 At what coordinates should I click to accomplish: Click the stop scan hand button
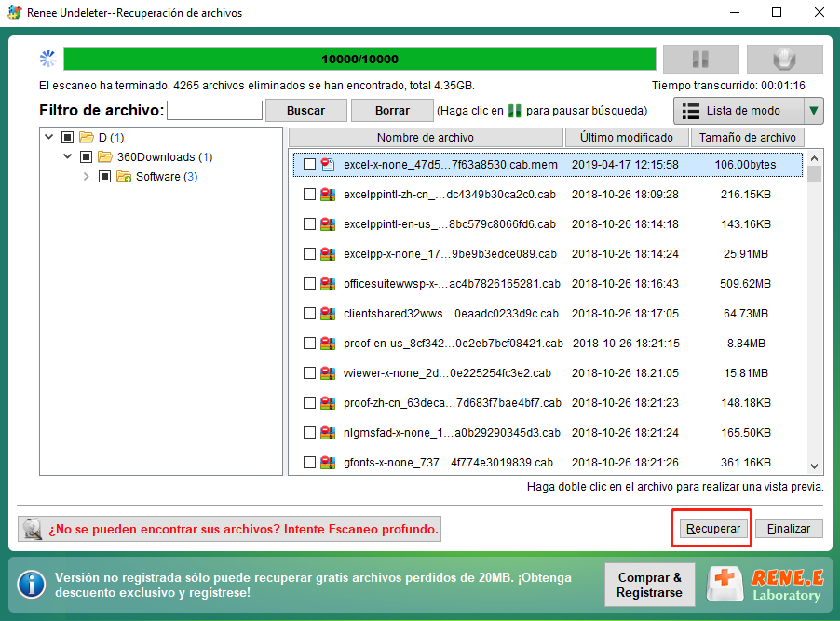click(x=784, y=59)
